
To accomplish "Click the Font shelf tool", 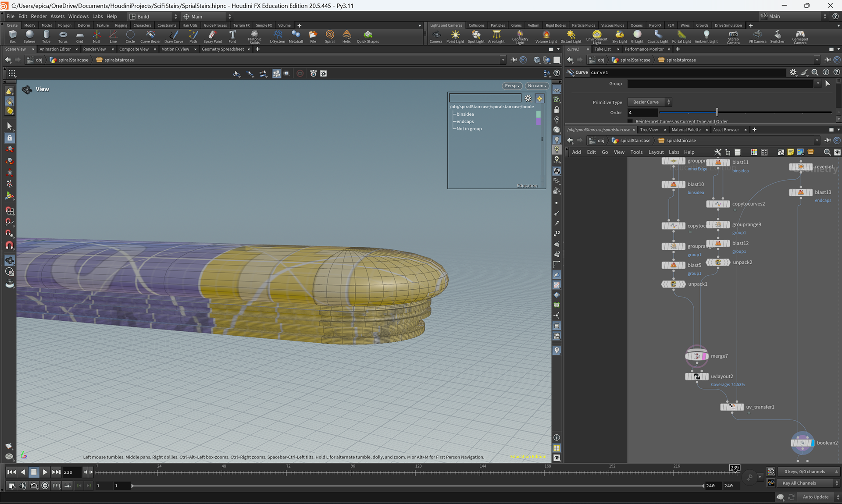I will [x=232, y=36].
